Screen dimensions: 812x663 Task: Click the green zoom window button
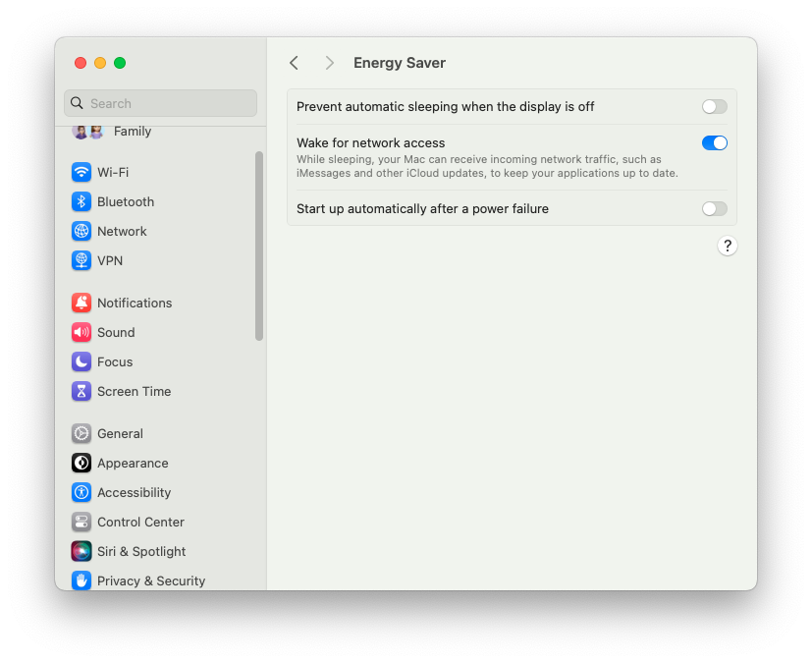[x=120, y=63]
